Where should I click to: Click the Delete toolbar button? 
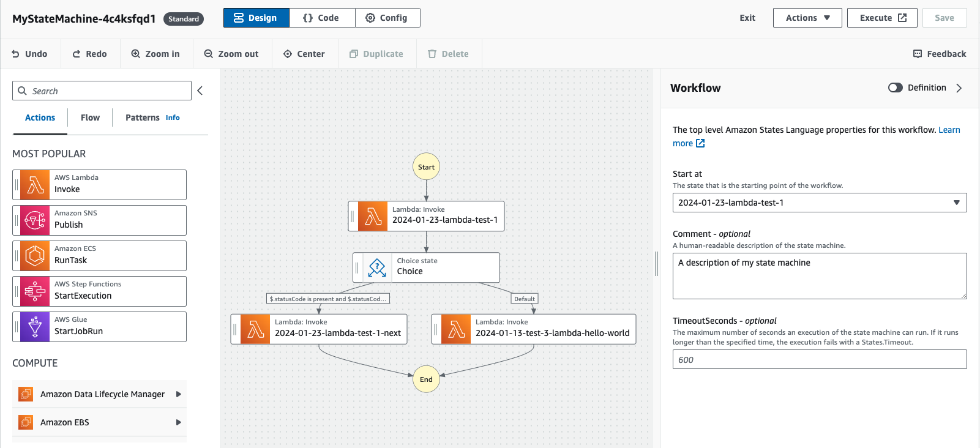[448, 54]
